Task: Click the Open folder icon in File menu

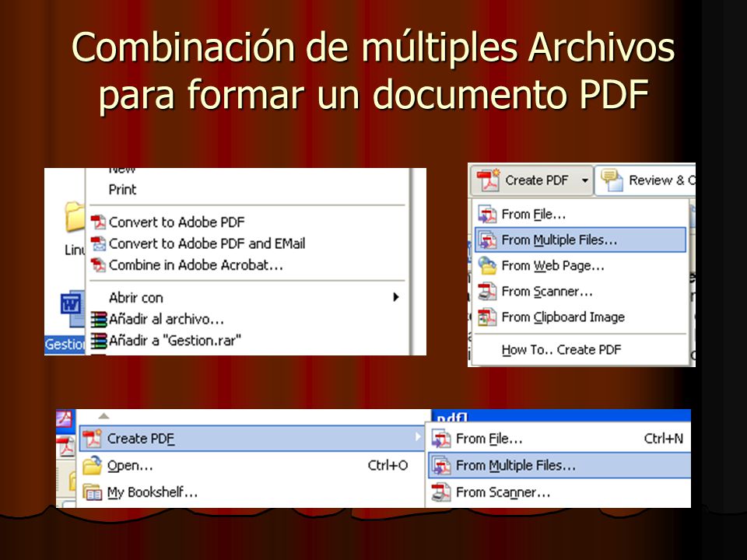Action: tap(93, 466)
